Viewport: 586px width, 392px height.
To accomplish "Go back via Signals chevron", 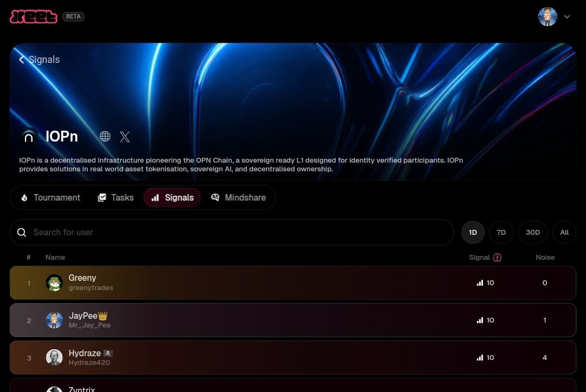I will 22,60.
